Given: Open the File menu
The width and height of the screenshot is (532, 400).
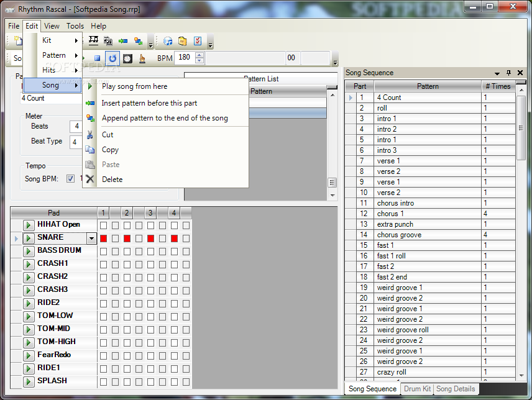Looking at the screenshot, I should coord(14,26).
